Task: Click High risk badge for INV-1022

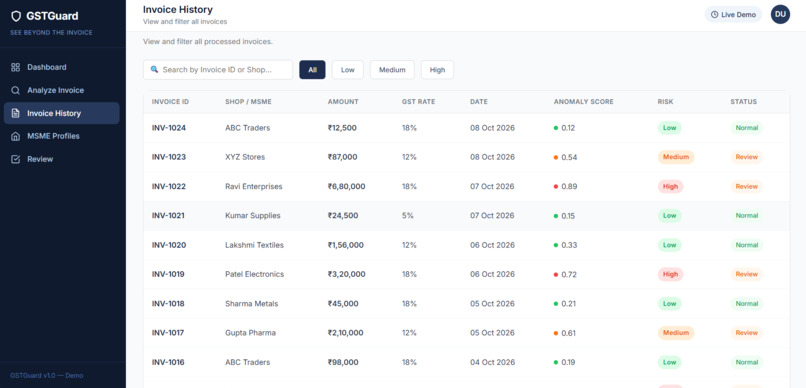Action: click(x=670, y=187)
